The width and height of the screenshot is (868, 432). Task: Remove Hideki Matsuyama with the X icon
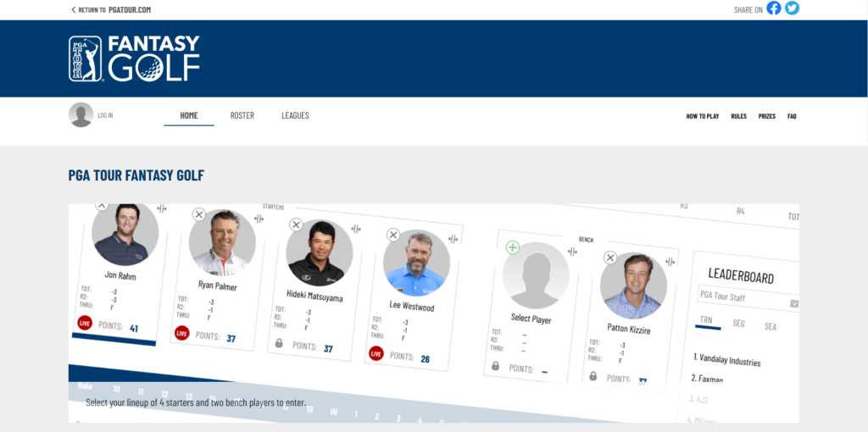(x=296, y=224)
